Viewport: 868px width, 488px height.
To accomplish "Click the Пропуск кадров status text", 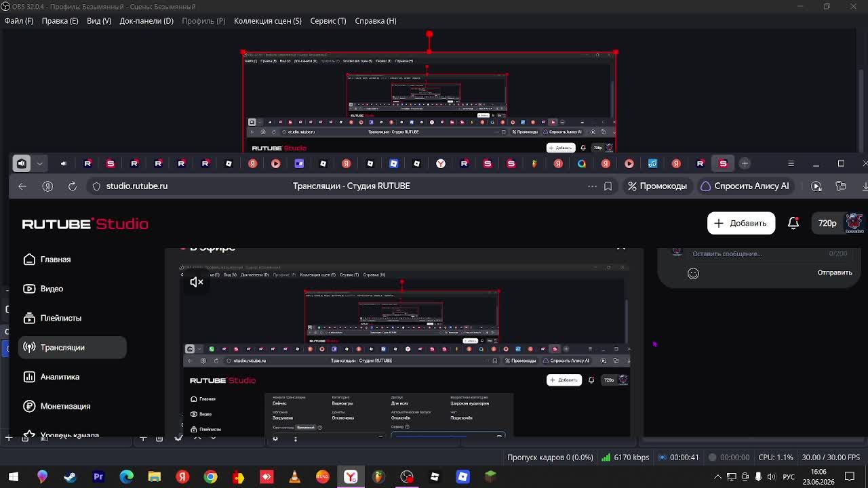I will [550, 457].
